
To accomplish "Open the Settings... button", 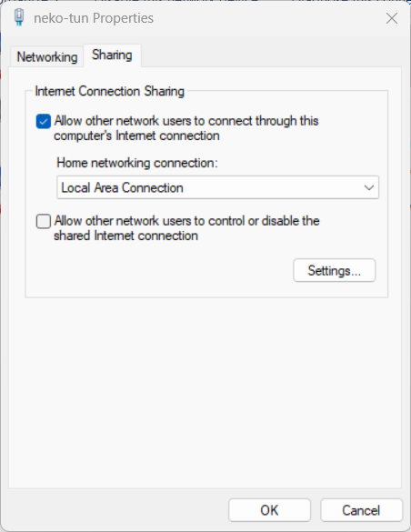I will pos(334,270).
